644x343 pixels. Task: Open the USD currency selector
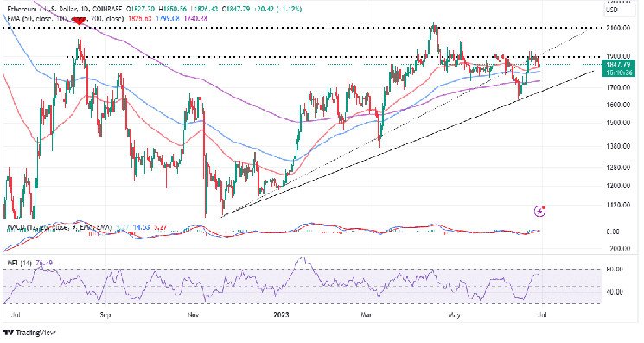(x=612, y=10)
